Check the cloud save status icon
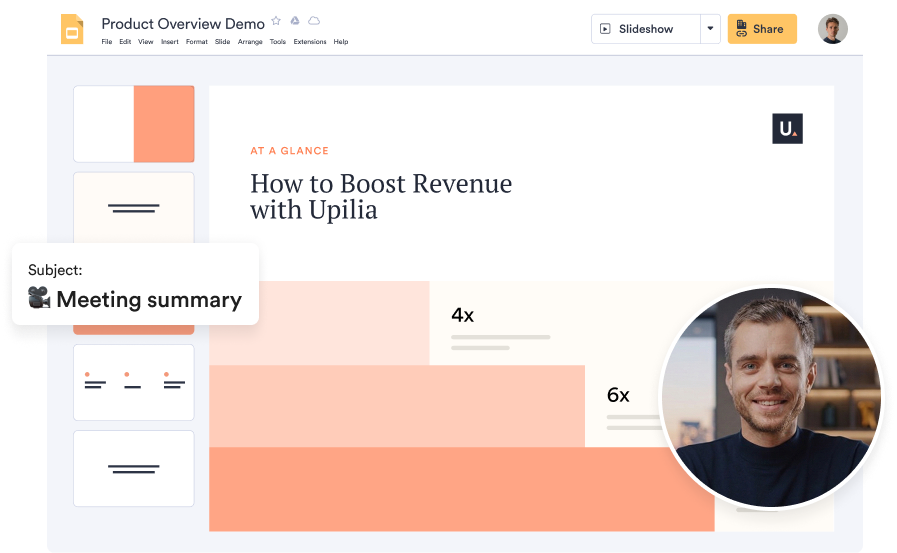897x553 pixels. coord(314,21)
